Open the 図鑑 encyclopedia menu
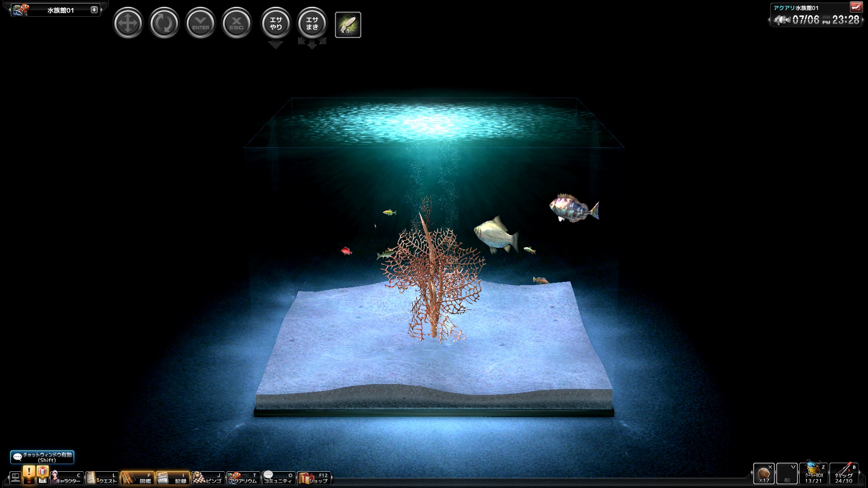This screenshot has height=488, width=868. (137, 478)
